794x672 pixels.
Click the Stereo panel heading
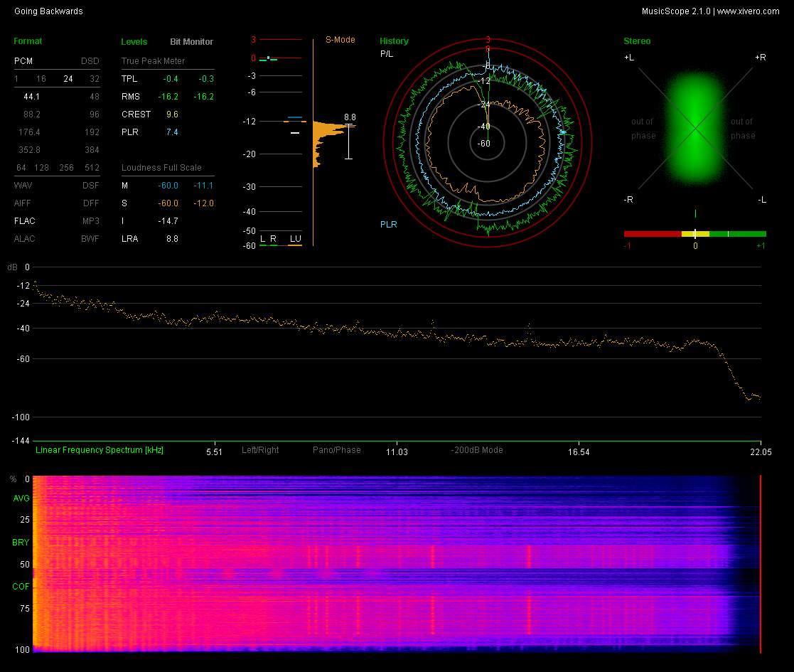click(x=636, y=41)
